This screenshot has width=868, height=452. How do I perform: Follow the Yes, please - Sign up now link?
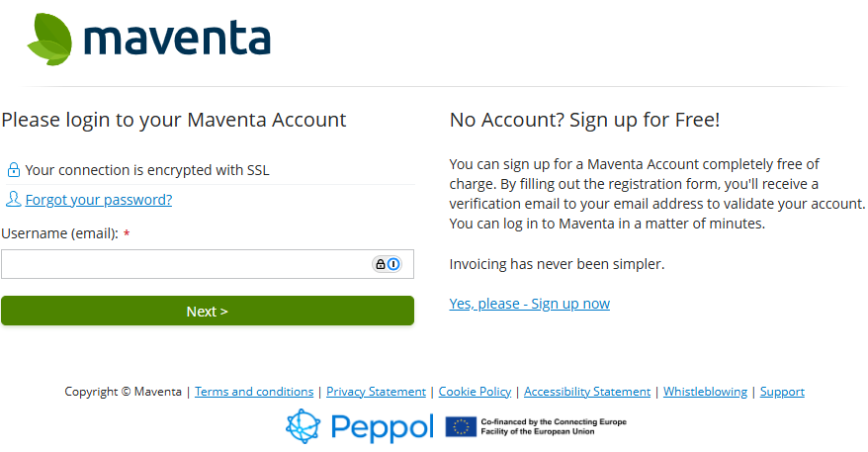[x=529, y=304]
